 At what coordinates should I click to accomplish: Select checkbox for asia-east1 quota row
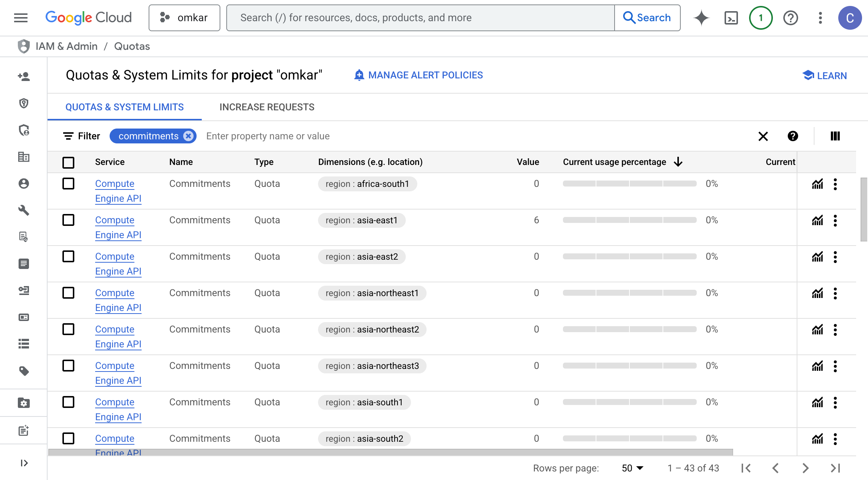coord(68,220)
